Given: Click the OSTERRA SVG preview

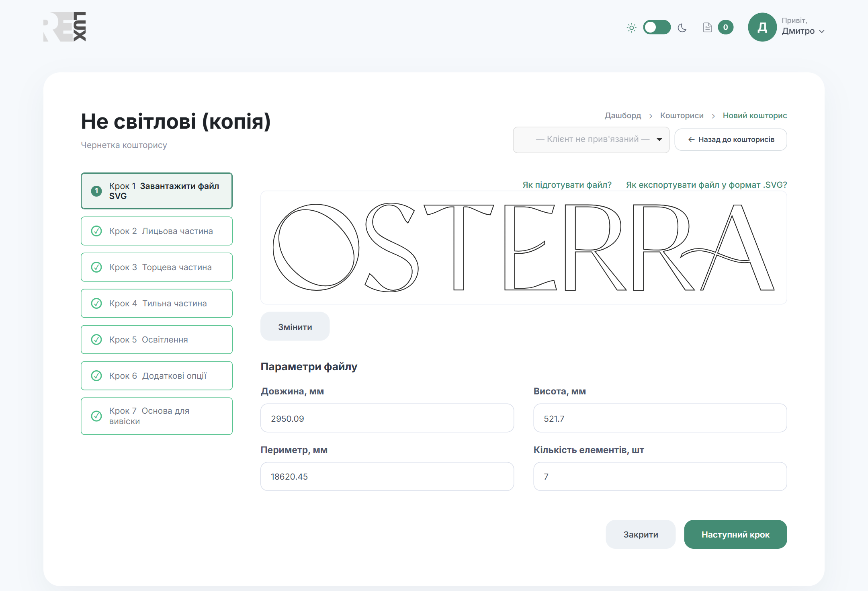Looking at the screenshot, I should pyautogui.click(x=524, y=248).
